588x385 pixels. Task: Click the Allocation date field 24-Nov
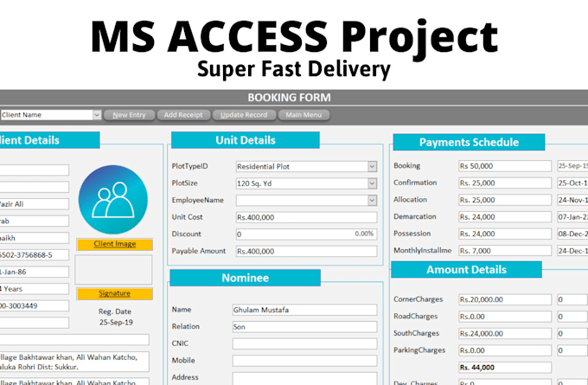(572, 200)
